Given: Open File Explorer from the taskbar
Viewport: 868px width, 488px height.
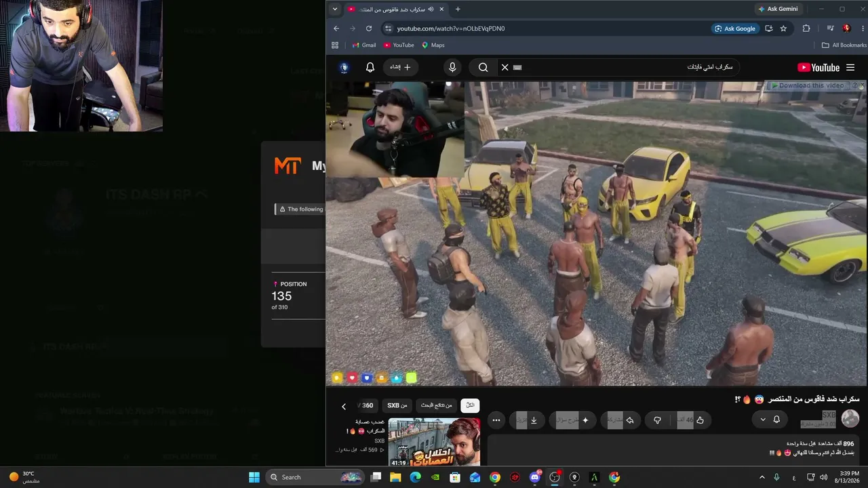Looking at the screenshot, I should (x=396, y=477).
